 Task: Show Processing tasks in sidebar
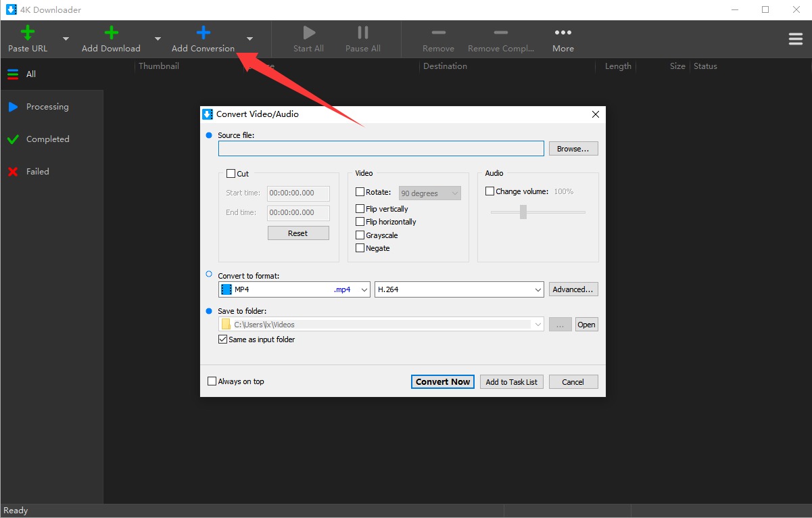pos(52,107)
